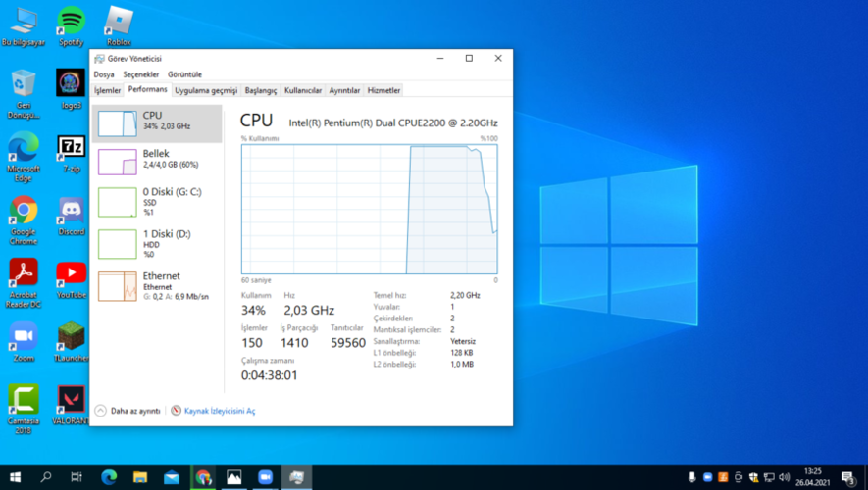Open File Explorer from the taskbar
Image resolution: width=868 pixels, height=490 pixels.
click(140, 476)
